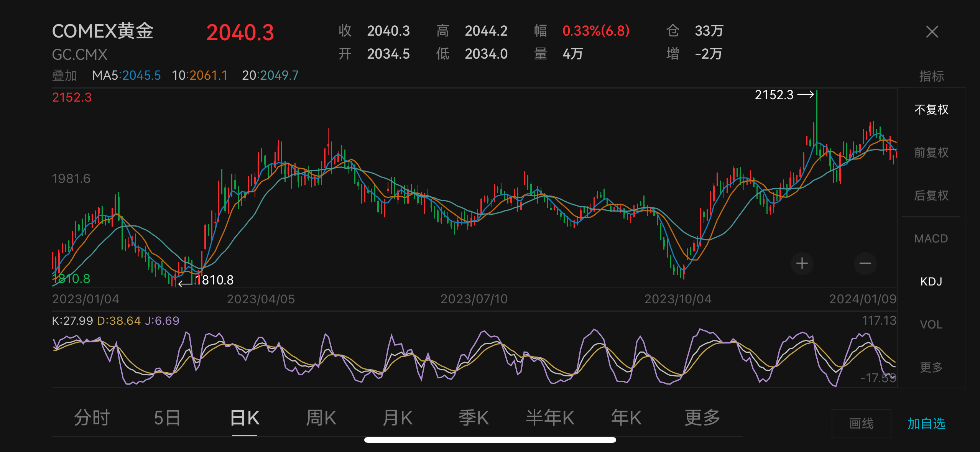Image resolution: width=980 pixels, height=452 pixels.
Task: Click 加自选 to add to watchlist
Action: coord(926,424)
